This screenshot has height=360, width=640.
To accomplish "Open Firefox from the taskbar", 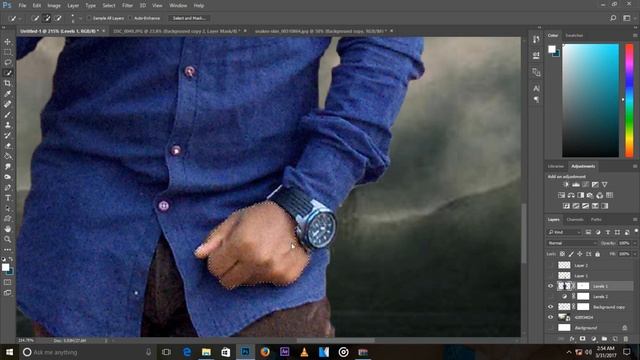I will [x=265, y=352].
